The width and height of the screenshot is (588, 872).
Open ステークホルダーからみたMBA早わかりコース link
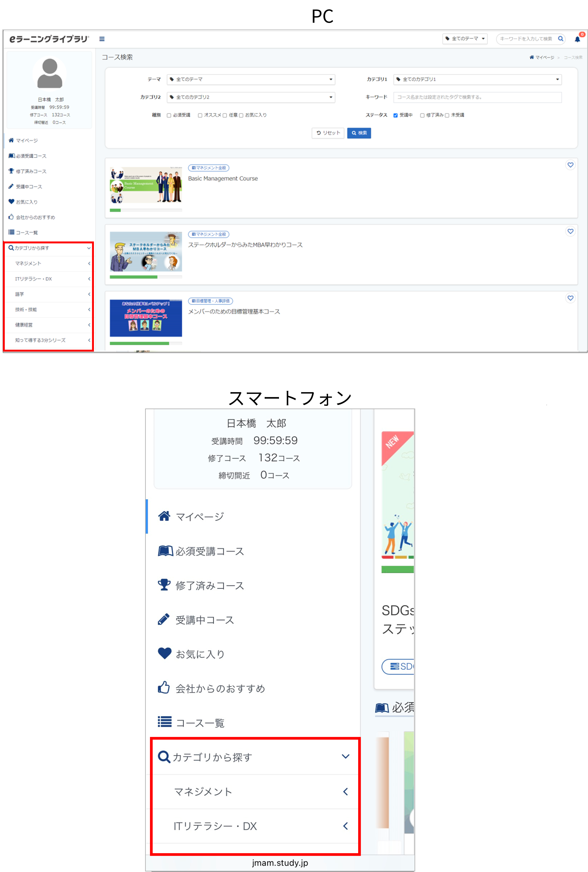click(x=245, y=245)
